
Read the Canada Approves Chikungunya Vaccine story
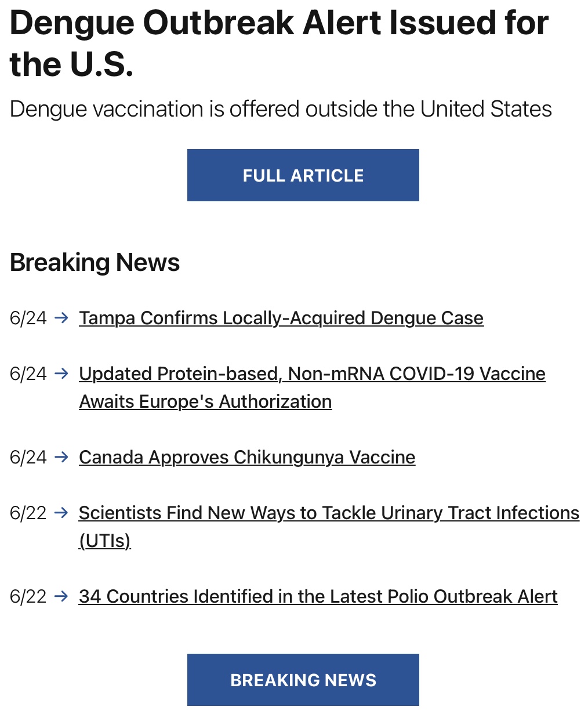[x=247, y=457]
